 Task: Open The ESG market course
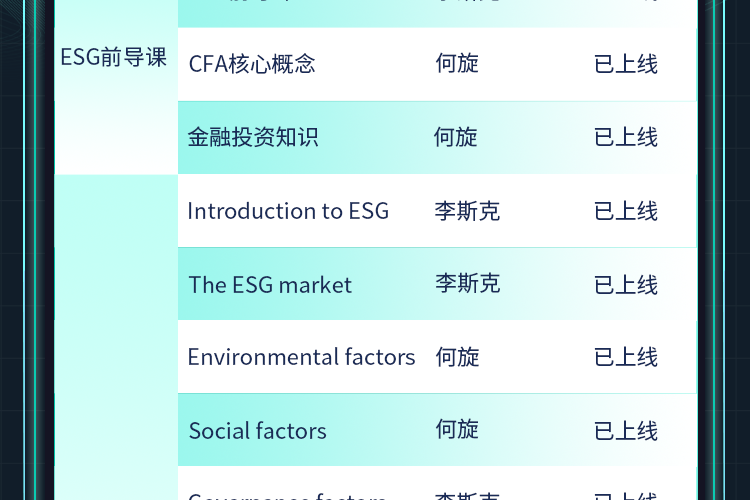click(x=270, y=285)
